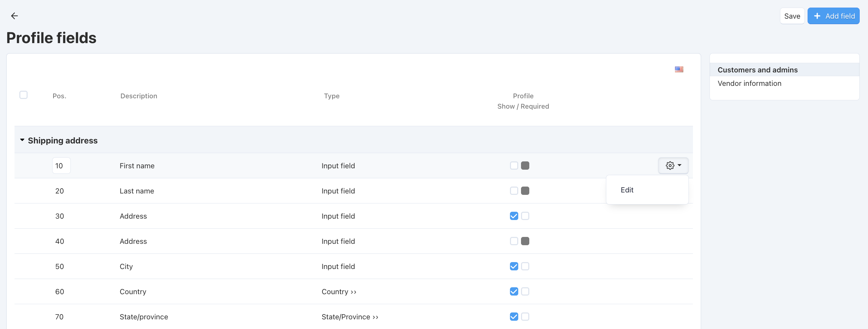Uncheck Show for Country

pos(514,291)
